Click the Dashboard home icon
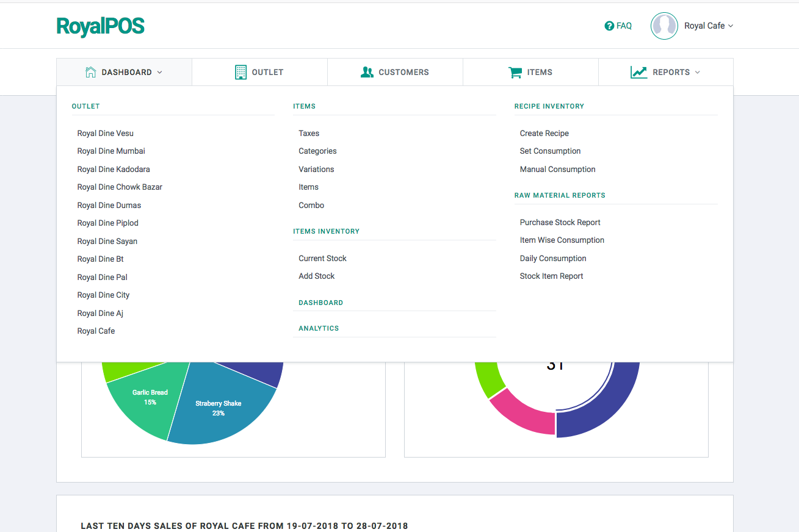Viewport: 799px width, 532px height. 90,71
